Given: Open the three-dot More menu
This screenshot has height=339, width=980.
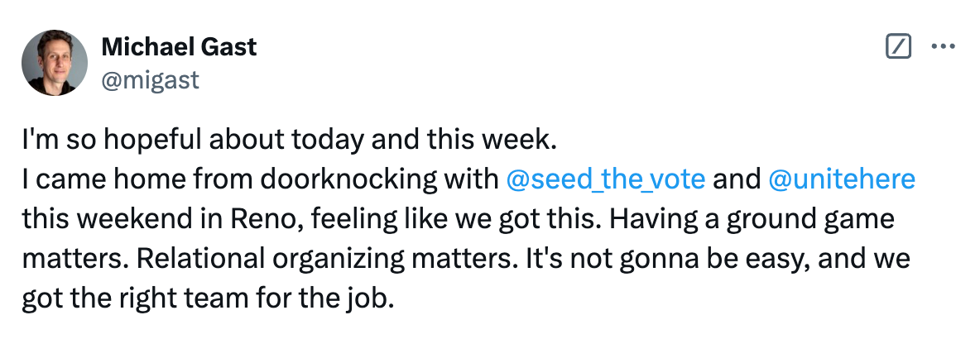Looking at the screenshot, I should coord(944,47).
